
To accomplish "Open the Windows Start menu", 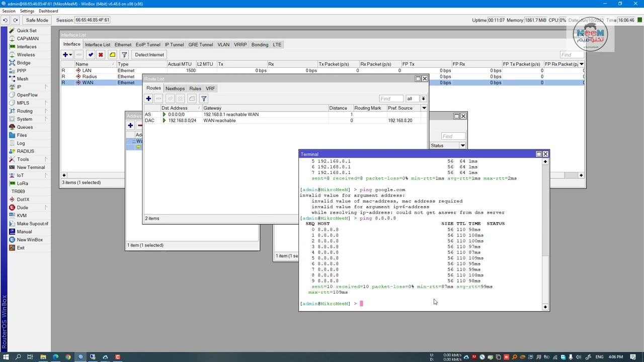I will [x=6, y=357].
